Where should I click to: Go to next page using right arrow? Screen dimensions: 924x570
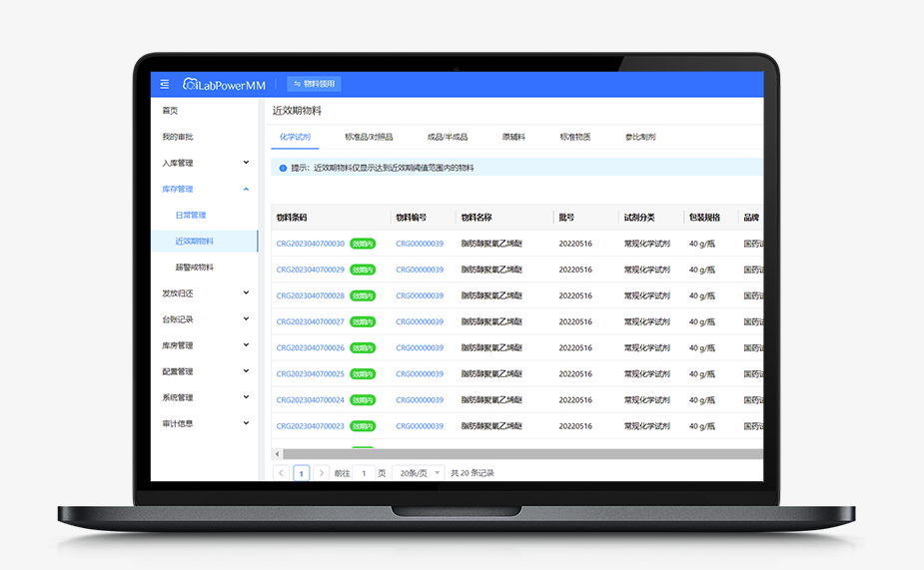click(x=321, y=473)
